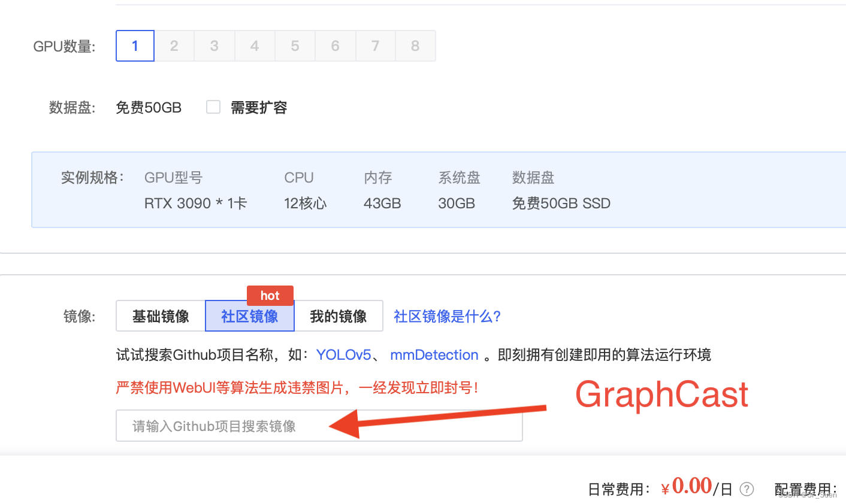Viewport: 846px width, 504px height.
Task: Open the 社区镜像是什么? link
Action: click(447, 317)
